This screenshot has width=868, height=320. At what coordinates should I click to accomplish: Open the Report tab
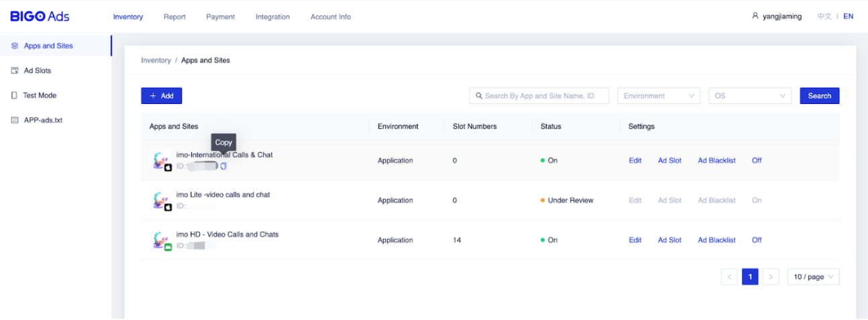(175, 17)
